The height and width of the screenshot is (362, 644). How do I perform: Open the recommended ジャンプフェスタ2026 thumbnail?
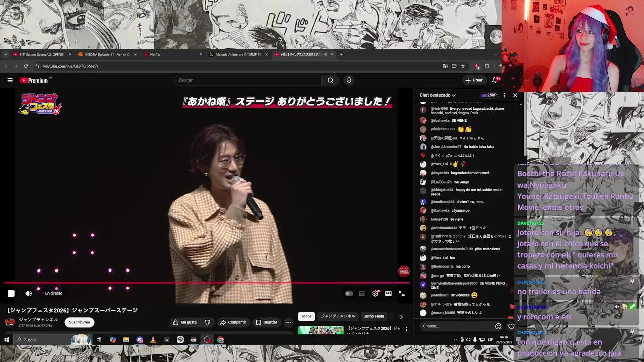(321, 330)
